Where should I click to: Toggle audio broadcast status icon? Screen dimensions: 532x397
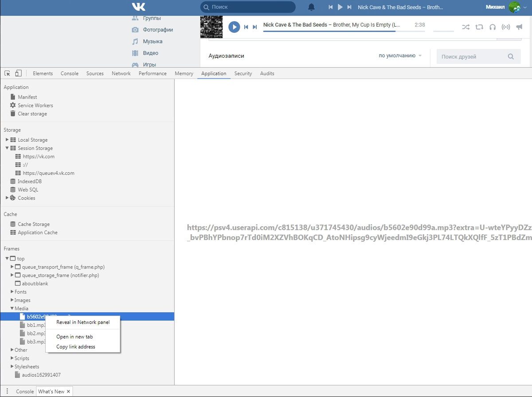click(x=506, y=27)
